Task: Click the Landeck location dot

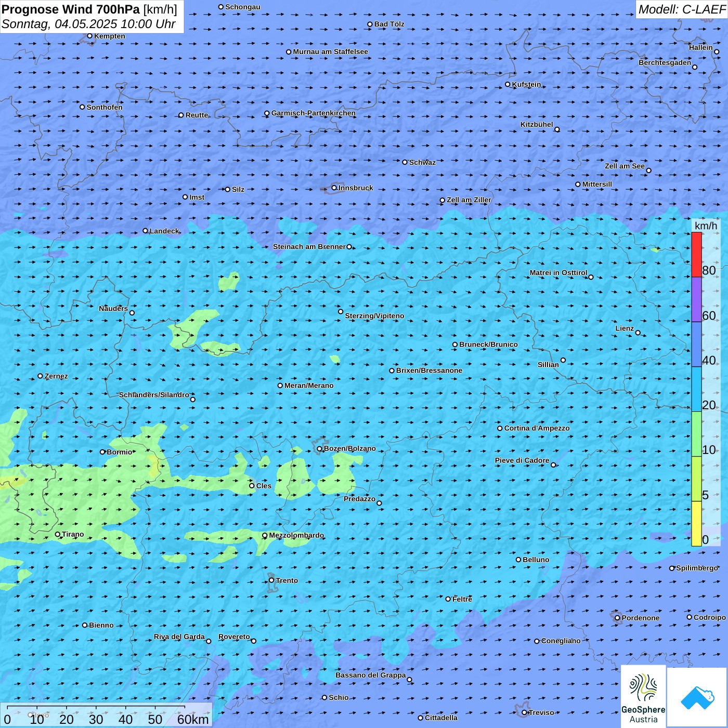Action: tap(146, 231)
